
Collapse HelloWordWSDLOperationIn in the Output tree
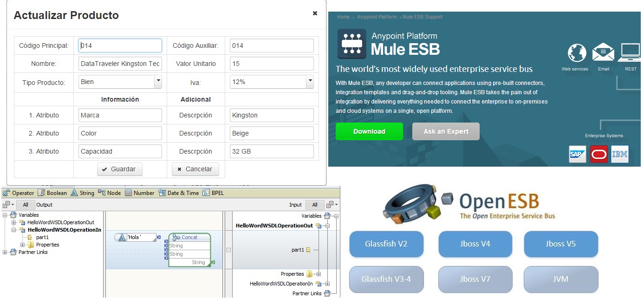coord(14,230)
